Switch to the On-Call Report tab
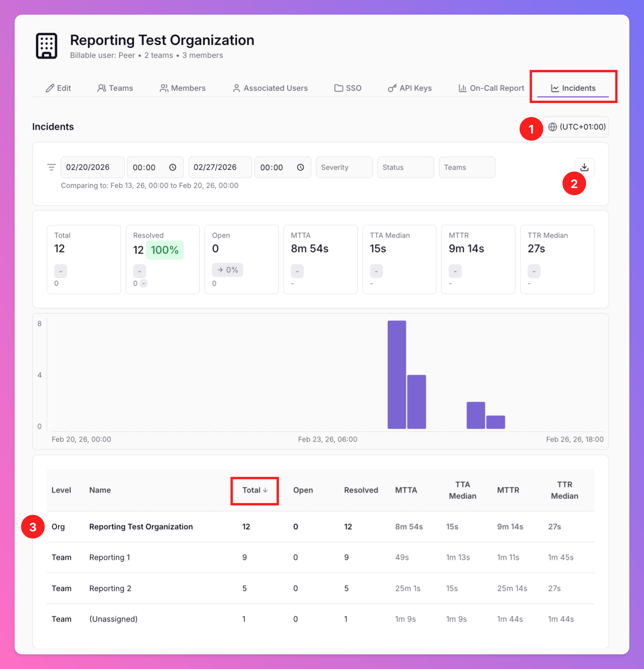Screen dimensions: 644x669 click(491, 88)
